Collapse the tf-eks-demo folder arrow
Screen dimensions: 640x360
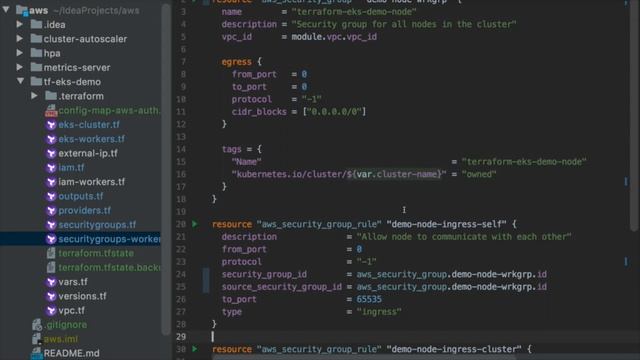20,81
